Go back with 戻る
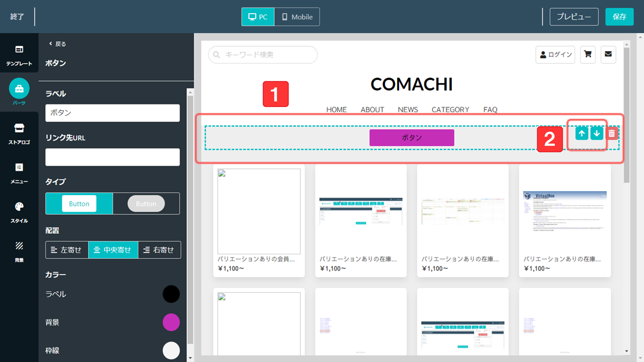This screenshot has width=644, height=362. [x=57, y=44]
